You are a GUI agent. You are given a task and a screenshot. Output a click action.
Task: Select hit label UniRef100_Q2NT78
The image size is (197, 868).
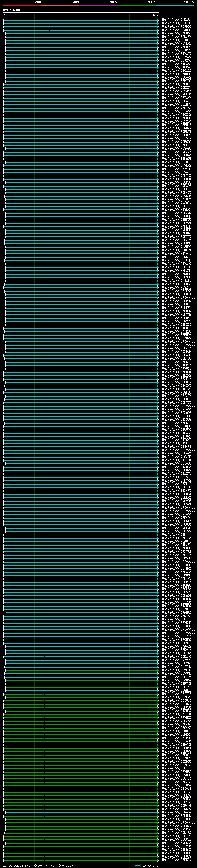[x=176, y=403]
